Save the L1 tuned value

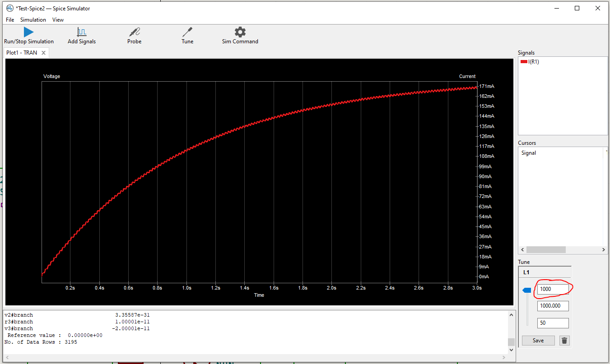click(x=538, y=341)
